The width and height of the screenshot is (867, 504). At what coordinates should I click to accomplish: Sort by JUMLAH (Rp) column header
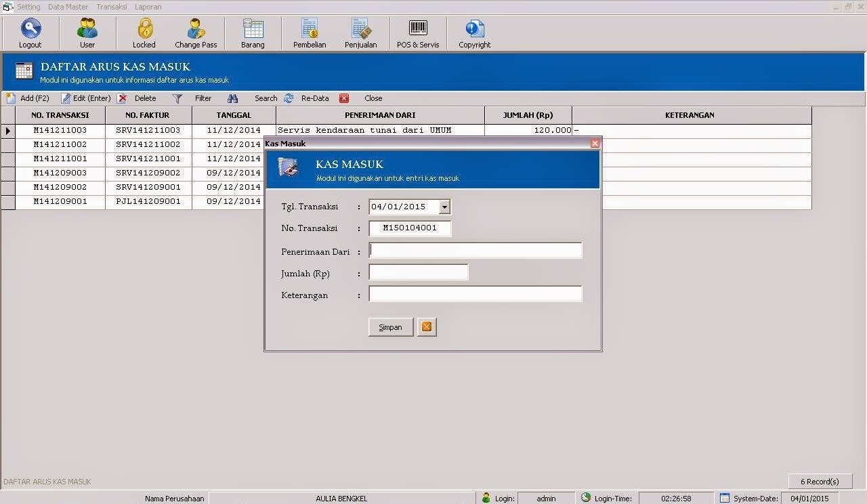click(528, 115)
